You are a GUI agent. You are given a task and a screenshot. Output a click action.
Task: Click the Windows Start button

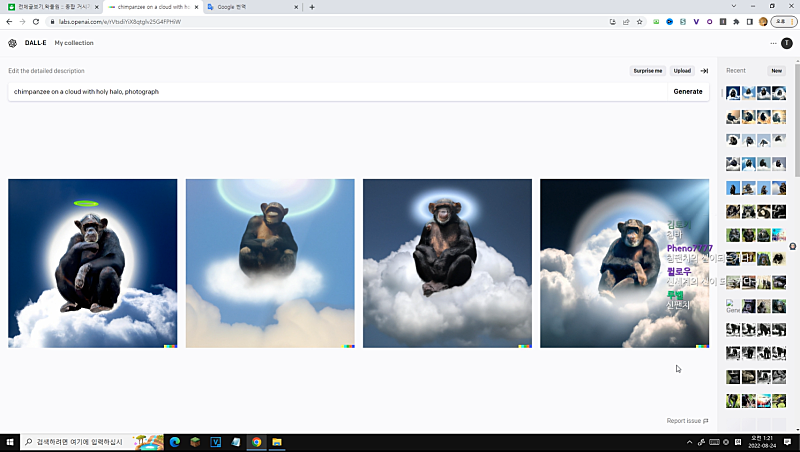10,442
